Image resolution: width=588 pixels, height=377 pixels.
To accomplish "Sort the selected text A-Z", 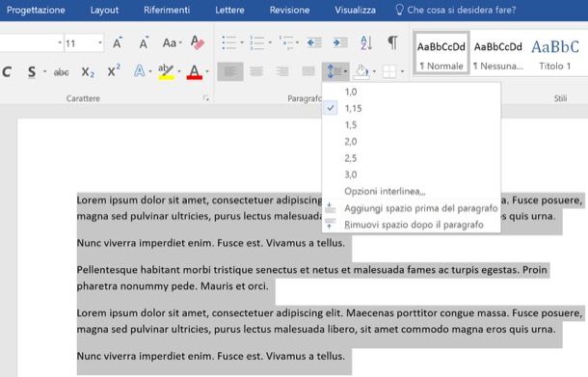I will point(366,42).
